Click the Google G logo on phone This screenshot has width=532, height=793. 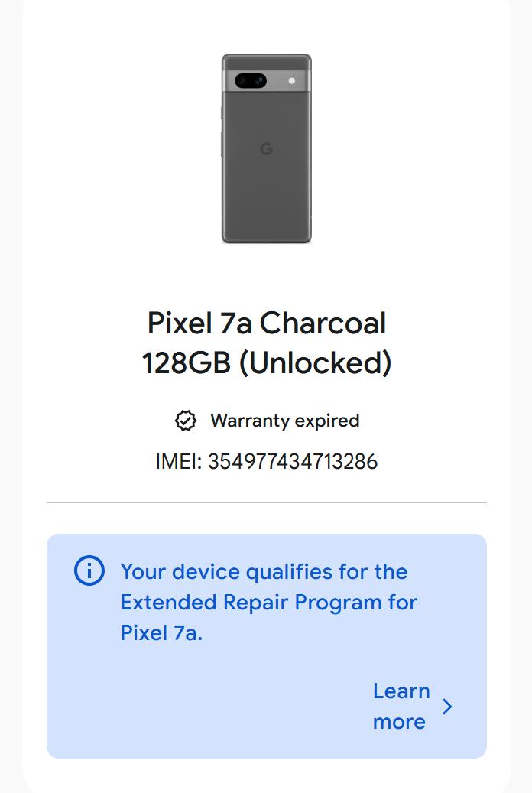point(266,148)
